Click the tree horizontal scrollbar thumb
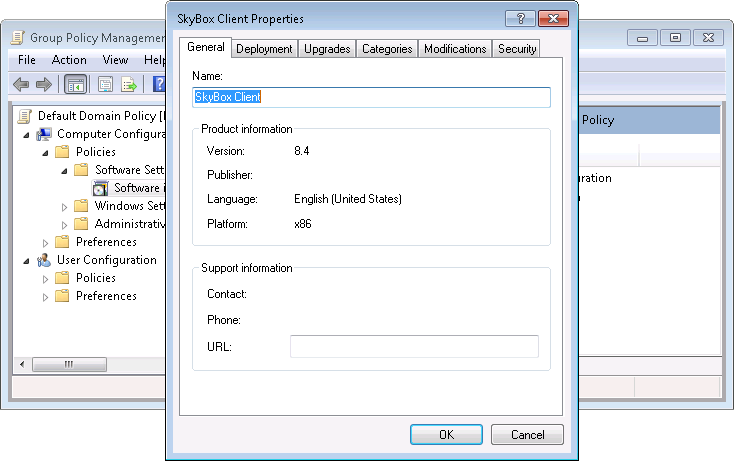 [x=69, y=364]
